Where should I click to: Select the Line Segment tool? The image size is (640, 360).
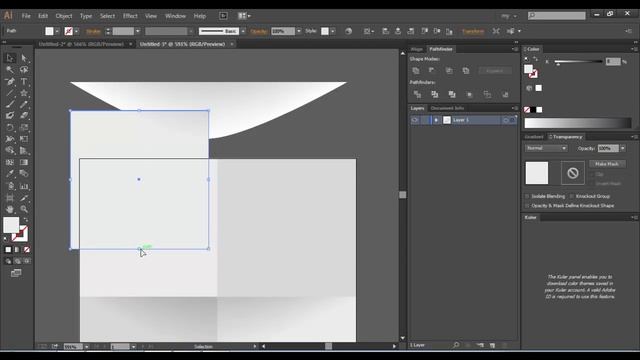[x=10, y=93]
